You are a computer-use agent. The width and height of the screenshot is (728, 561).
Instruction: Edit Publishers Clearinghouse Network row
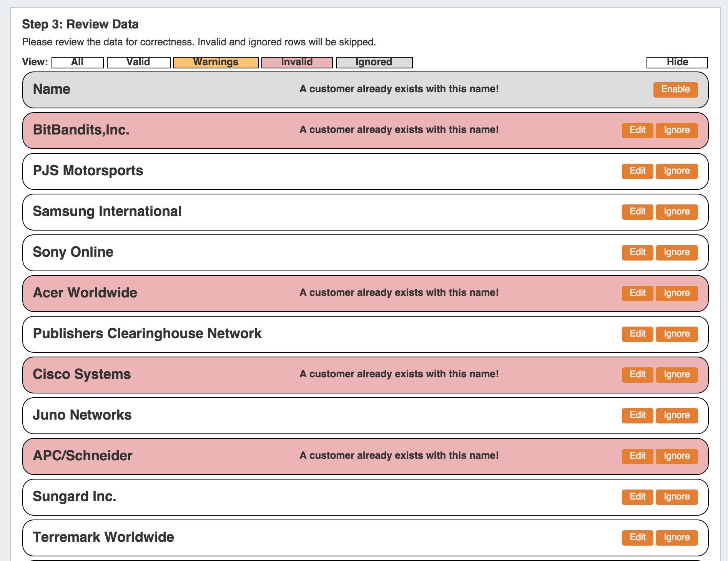click(637, 334)
